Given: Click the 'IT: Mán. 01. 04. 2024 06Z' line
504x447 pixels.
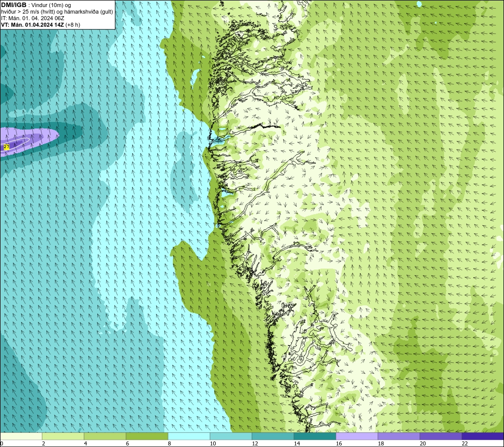Looking at the screenshot, I should click(x=32, y=18).
